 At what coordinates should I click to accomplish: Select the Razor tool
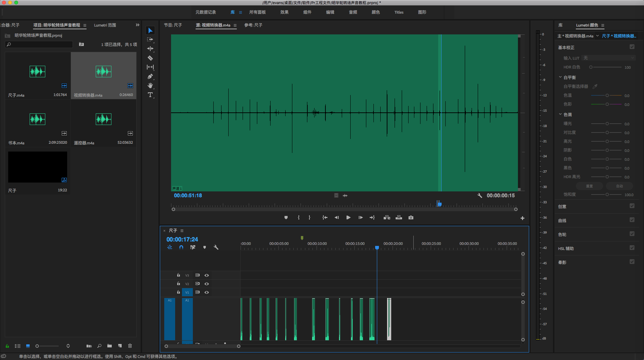150,58
